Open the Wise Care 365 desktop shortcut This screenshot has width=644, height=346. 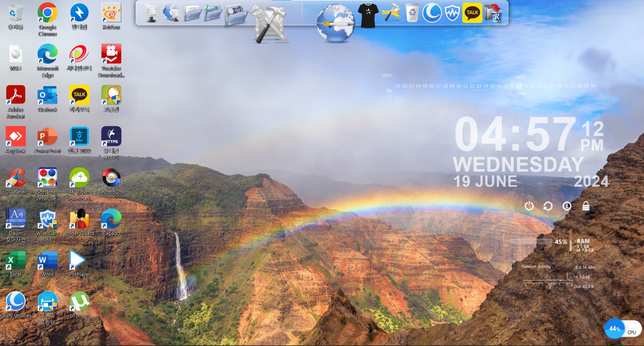click(x=48, y=226)
